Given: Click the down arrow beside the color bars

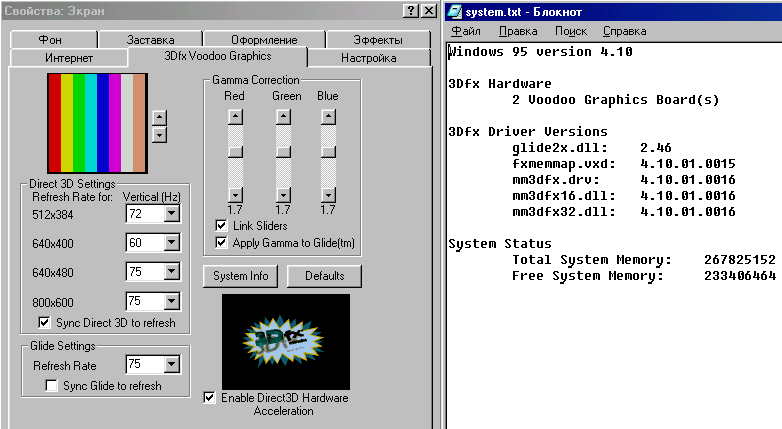Looking at the screenshot, I should tap(159, 135).
